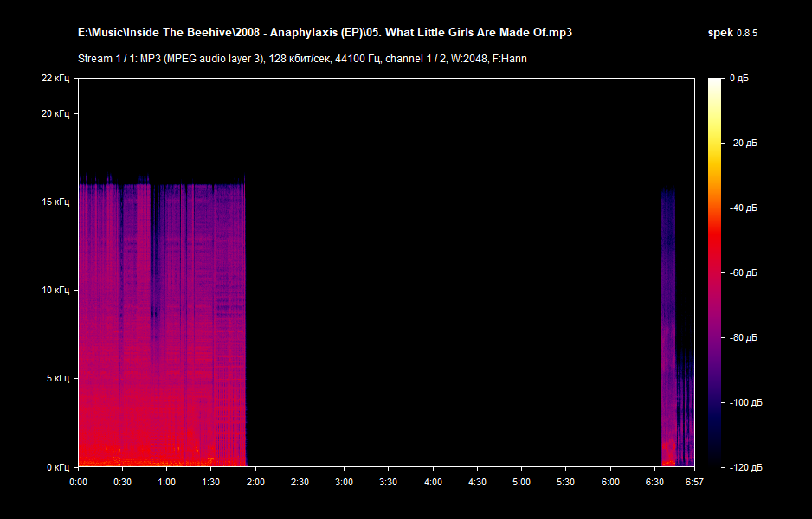This screenshot has height=519, width=812.
Task: Click the 2:00 time label
Action: (x=255, y=483)
